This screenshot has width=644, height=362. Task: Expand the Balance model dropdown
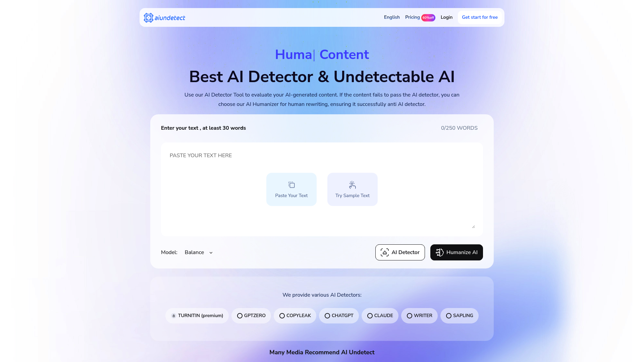(x=198, y=252)
